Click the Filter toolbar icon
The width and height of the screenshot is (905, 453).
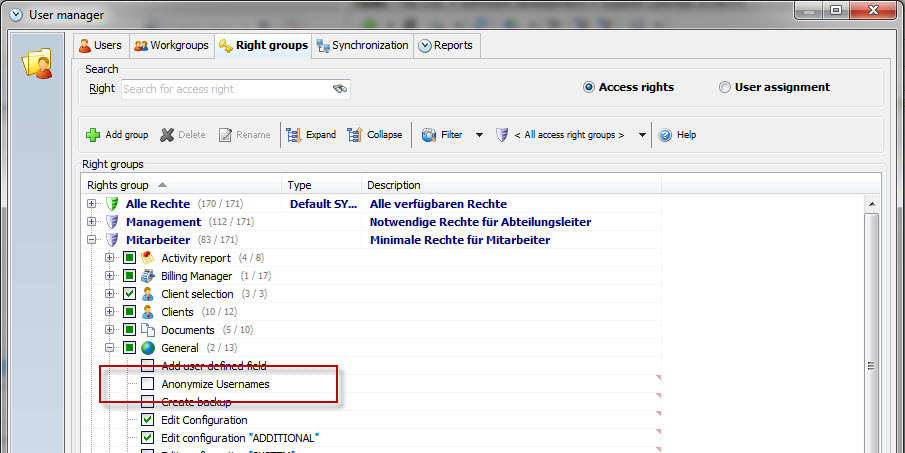pyautogui.click(x=429, y=135)
